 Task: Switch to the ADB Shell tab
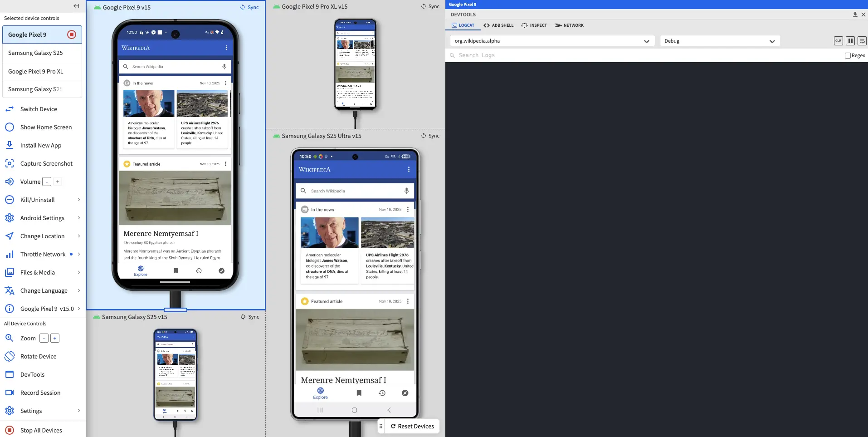(x=498, y=25)
